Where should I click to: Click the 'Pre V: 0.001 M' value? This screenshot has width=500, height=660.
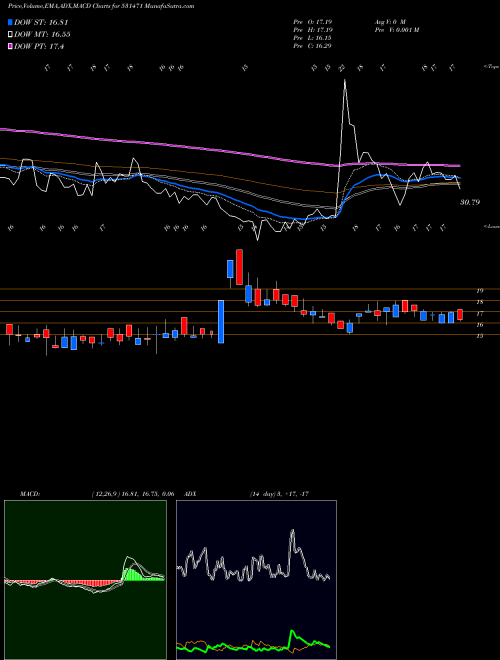tap(396, 29)
